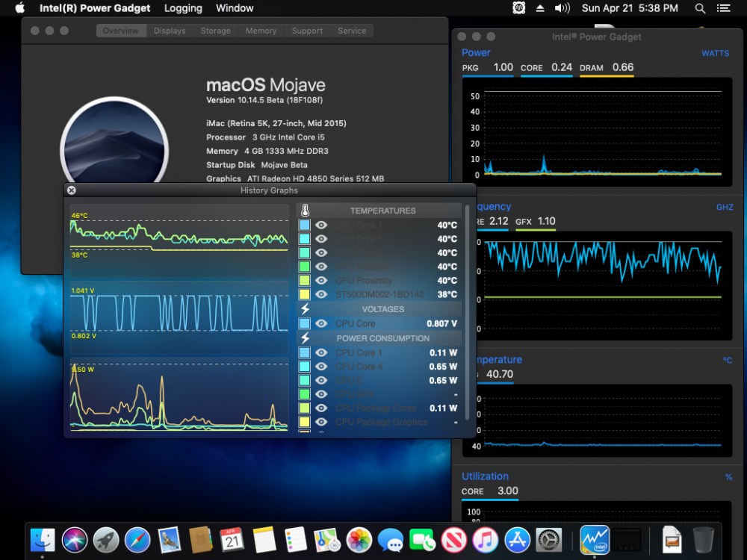Toggle eye for CPU Proximity
This screenshot has height=560, width=747.
pos(321,280)
